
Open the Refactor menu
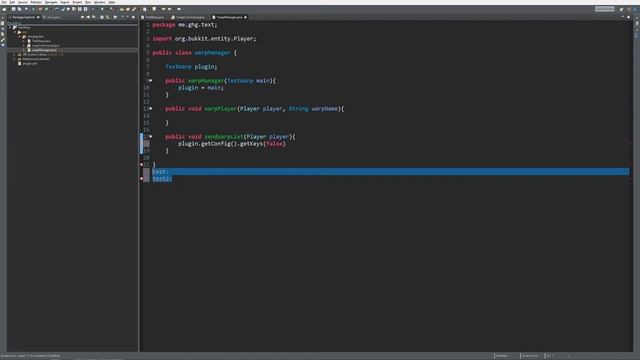click(36, 2)
